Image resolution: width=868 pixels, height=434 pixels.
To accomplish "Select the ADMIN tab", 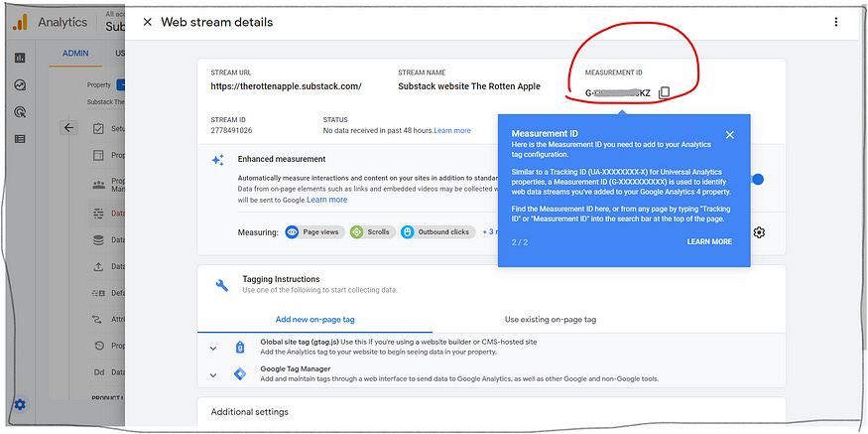I will 75,54.
